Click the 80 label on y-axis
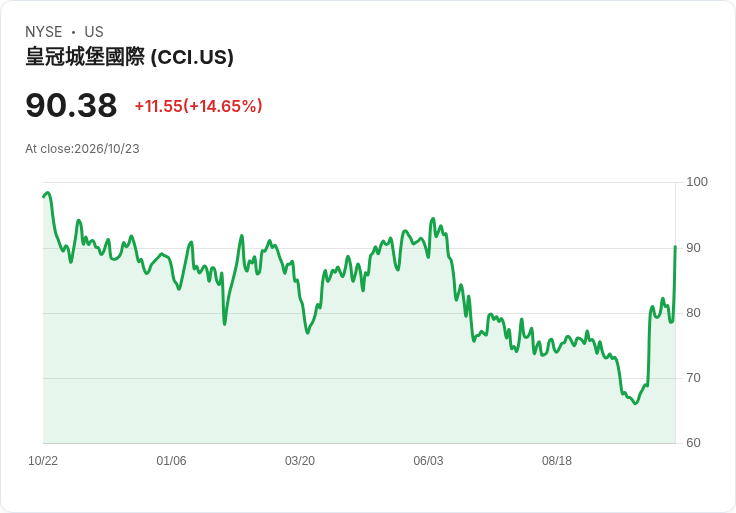The width and height of the screenshot is (736, 513). (x=693, y=313)
